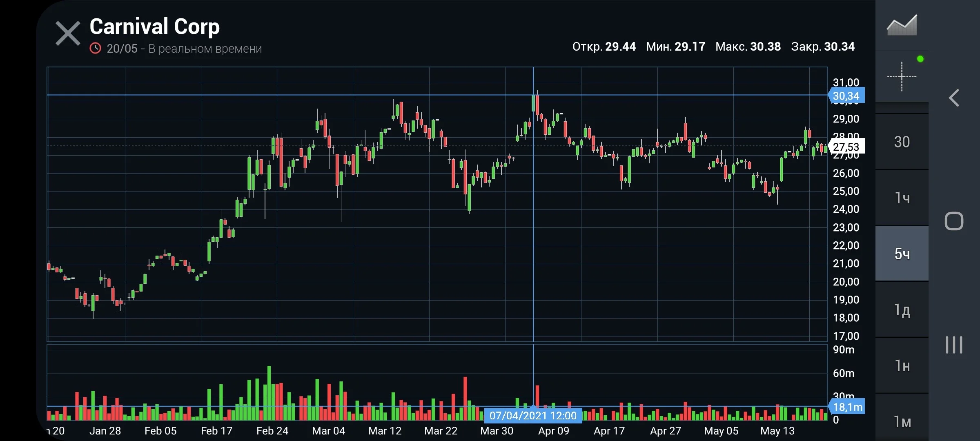Click the May 13 date axis label
Image resolution: width=980 pixels, height=441 pixels.
click(777, 431)
